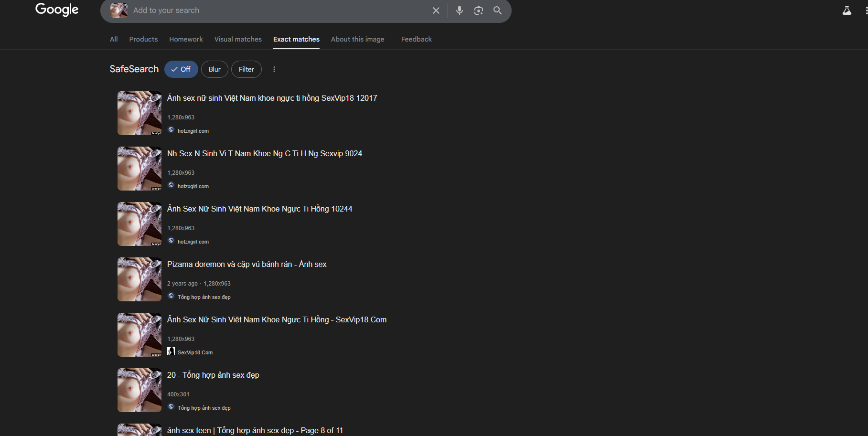Switch to the Products tab
Image resolution: width=868 pixels, height=436 pixels.
click(x=143, y=39)
